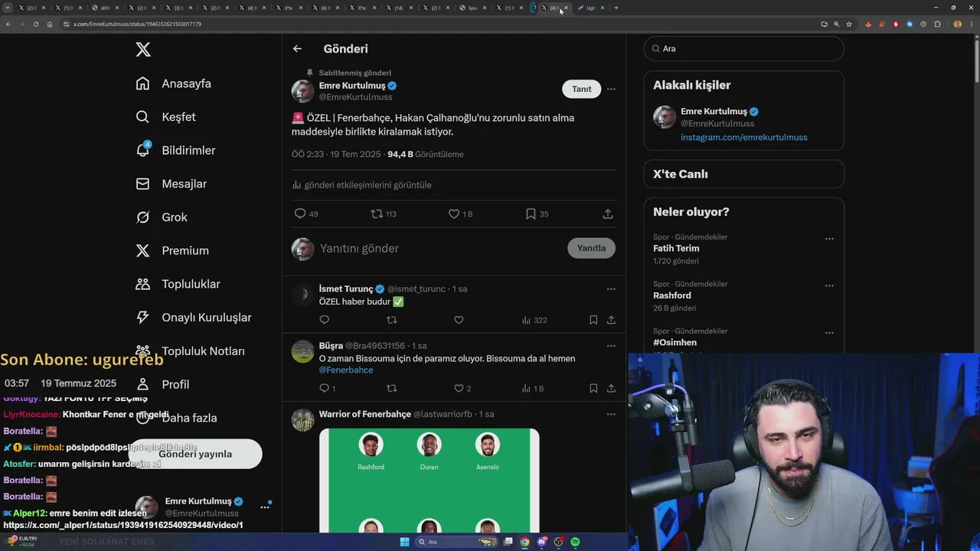The width and height of the screenshot is (980, 551).
Task: Open Keşfet from the sidebar
Action: click(165, 117)
